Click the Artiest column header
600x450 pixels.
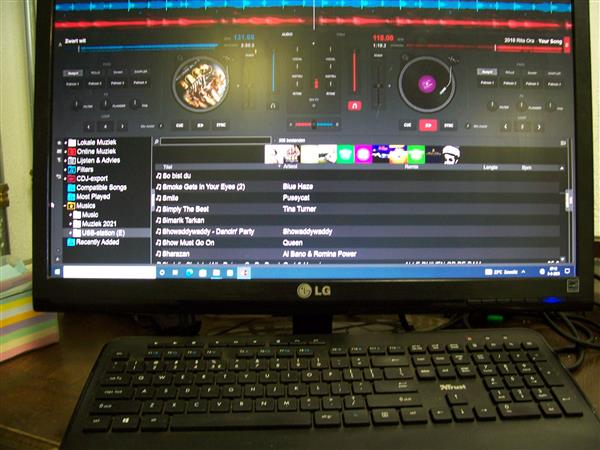(300, 166)
